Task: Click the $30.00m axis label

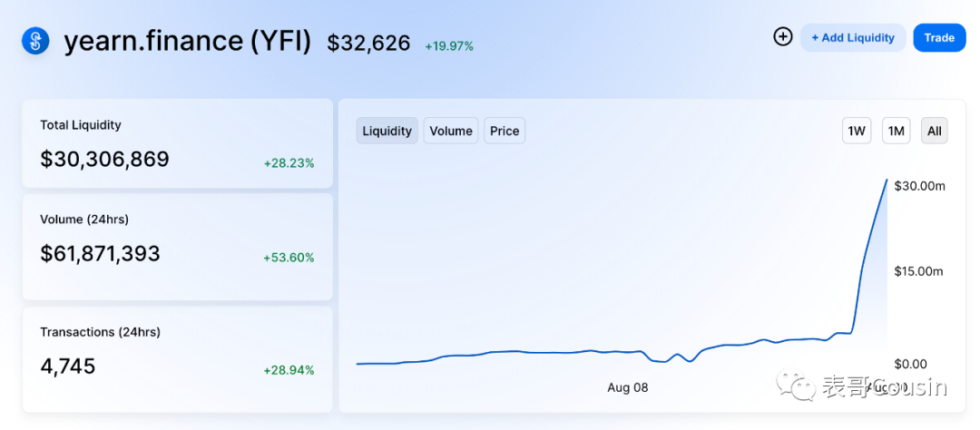Action: click(x=920, y=186)
